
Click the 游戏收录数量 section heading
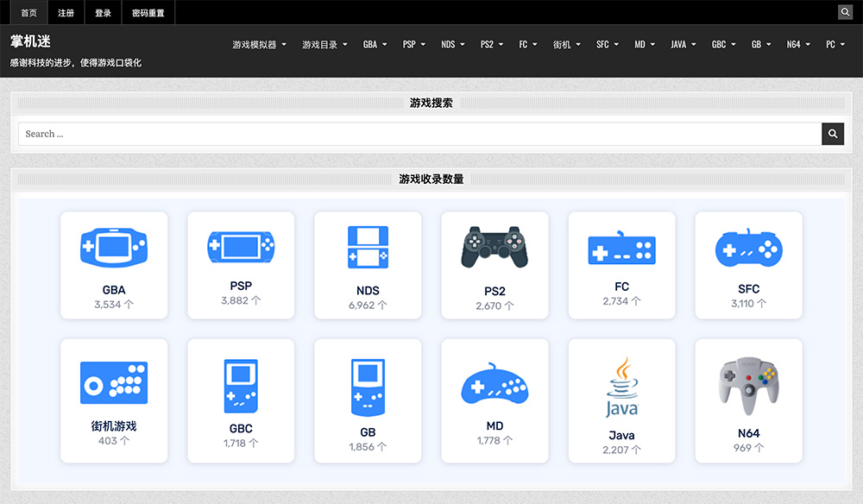tap(431, 179)
